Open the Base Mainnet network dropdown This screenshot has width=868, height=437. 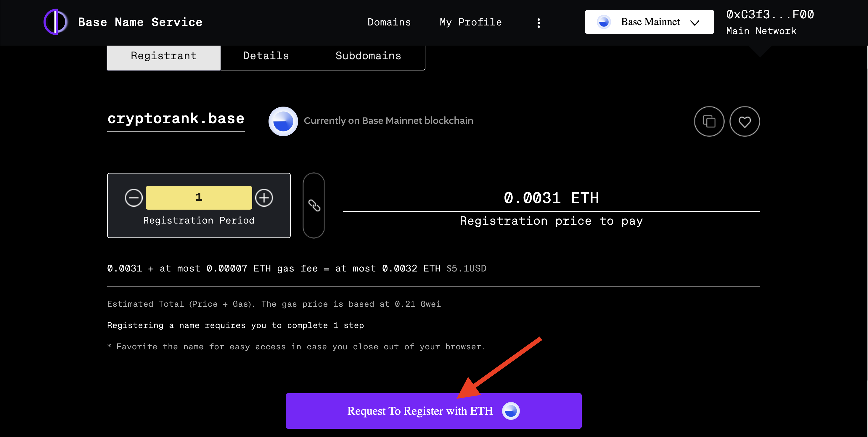(649, 22)
